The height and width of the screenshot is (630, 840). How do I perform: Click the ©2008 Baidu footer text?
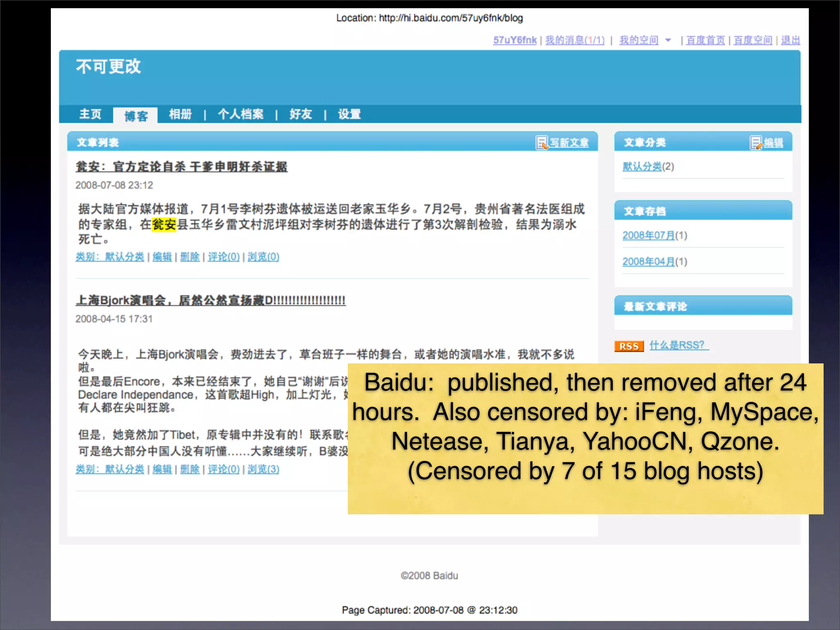pos(429,576)
